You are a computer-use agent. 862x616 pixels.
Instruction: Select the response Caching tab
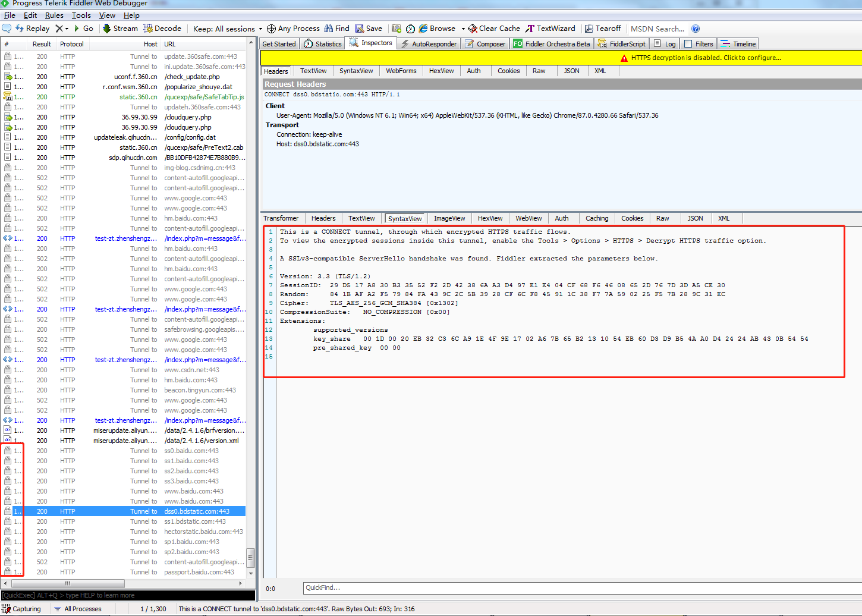597,218
